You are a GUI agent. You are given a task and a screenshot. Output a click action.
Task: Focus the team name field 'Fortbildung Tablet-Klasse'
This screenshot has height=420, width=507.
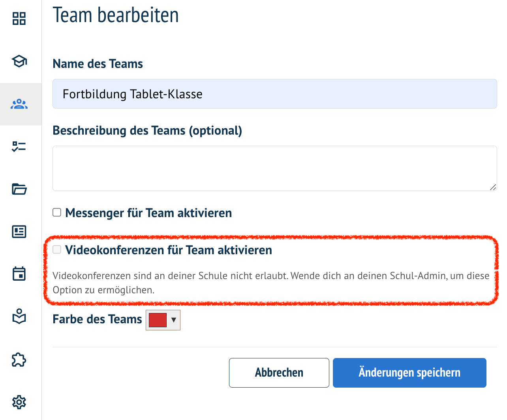pos(274,94)
